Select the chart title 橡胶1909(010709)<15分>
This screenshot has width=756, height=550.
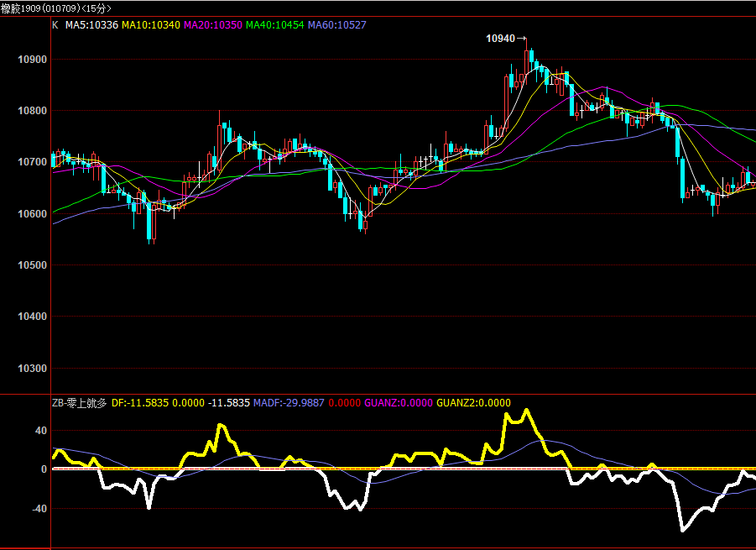(56, 8)
